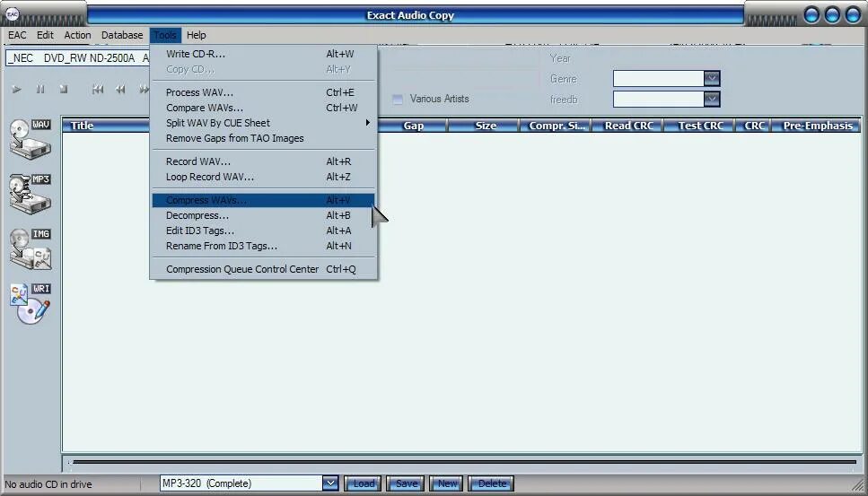Open Compression Queue Control Center
The image size is (868, 496).
pyautogui.click(x=263, y=269)
